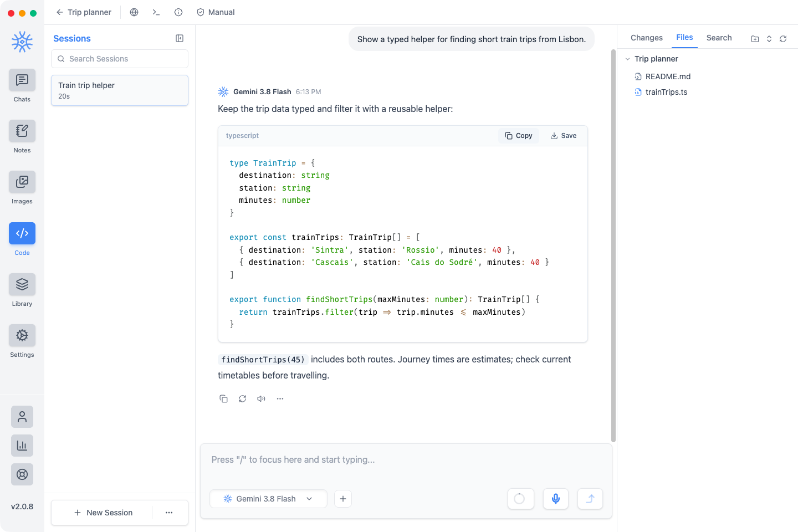Refresh the file tree
Image resolution: width=798 pixels, height=532 pixels.
(783, 39)
